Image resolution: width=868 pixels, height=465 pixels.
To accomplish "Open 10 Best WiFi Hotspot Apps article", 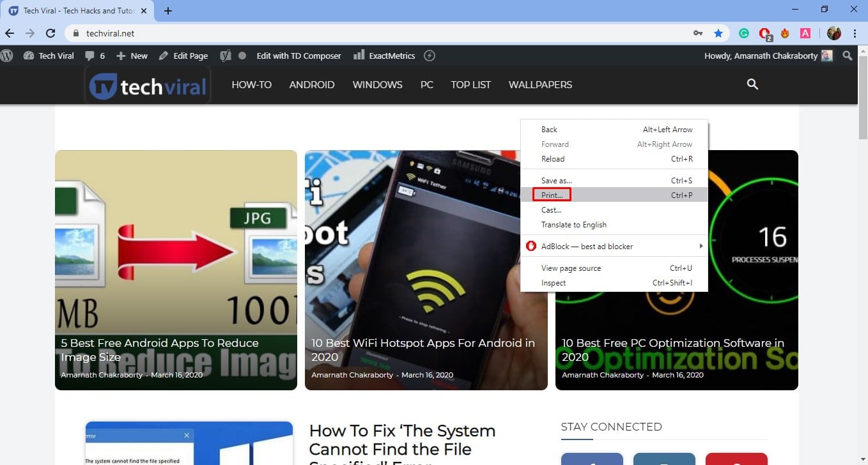I will [x=423, y=349].
